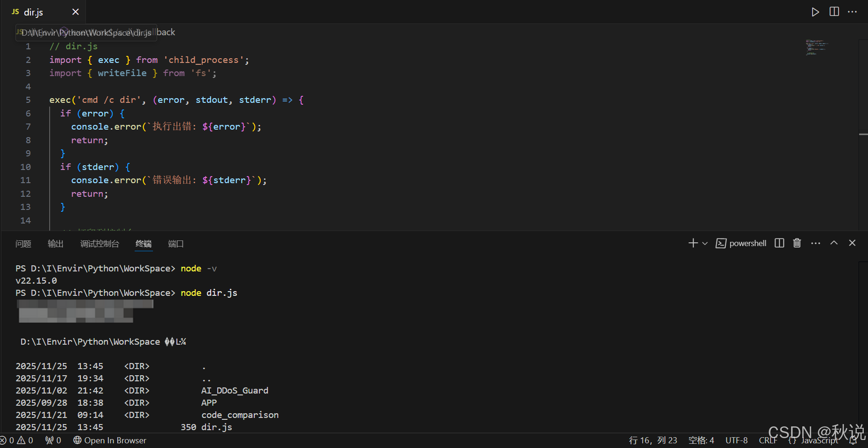This screenshot has width=868, height=448.
Task: Click 'child_process' string on line 2
Action: [x=204, y=60]
